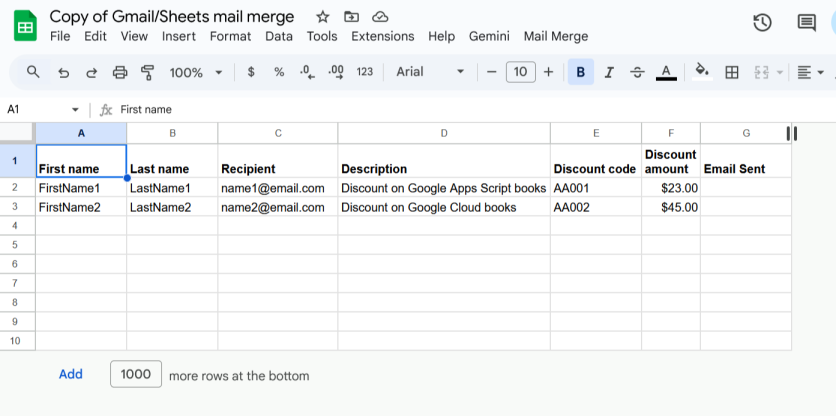
Task: Increase font size with plus
Action: pos(548,72)
